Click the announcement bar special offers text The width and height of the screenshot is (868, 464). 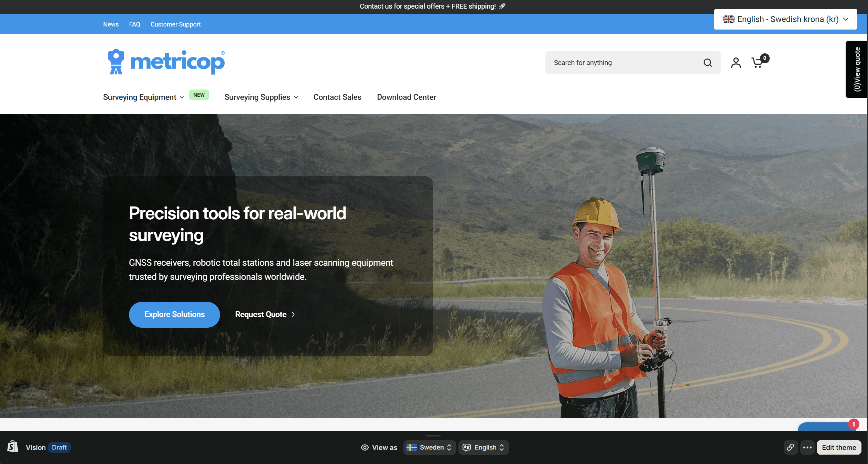pyautogui.click(x=432, y=6)
